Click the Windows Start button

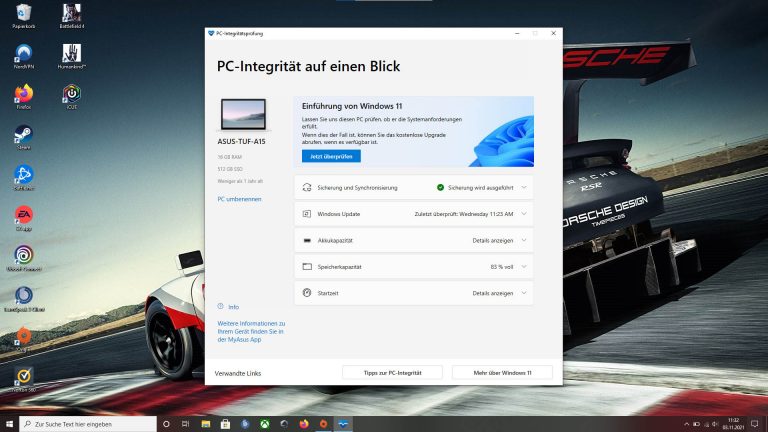(10, 424)
